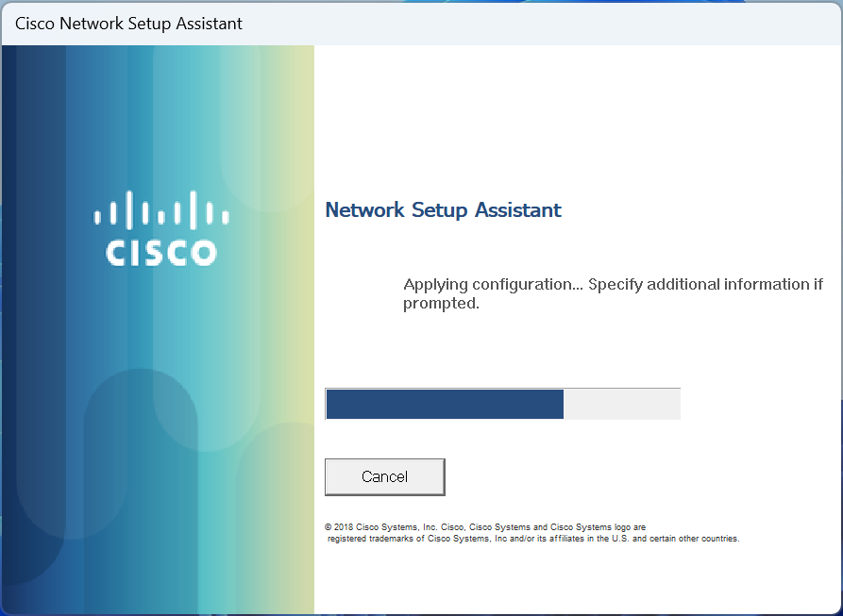This screenshot has width=843, height=616.
Task: Cancel the network setup
Action: (385, 477)
